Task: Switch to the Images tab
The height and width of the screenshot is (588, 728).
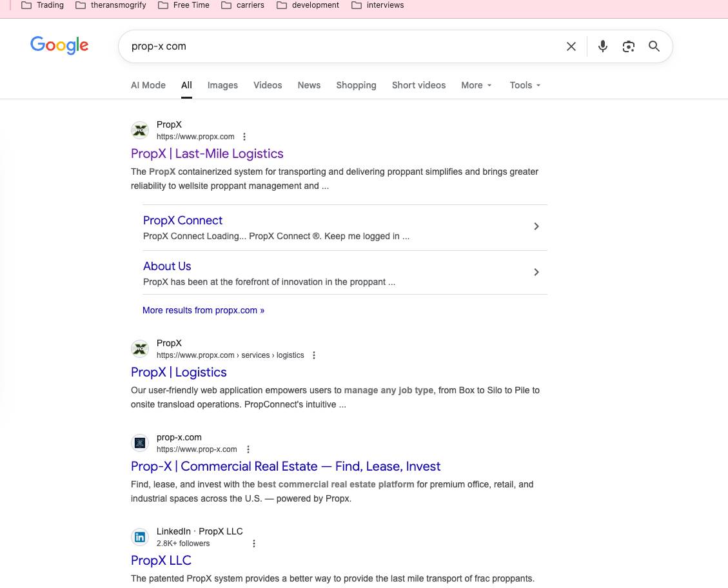Action: point(222,85)
